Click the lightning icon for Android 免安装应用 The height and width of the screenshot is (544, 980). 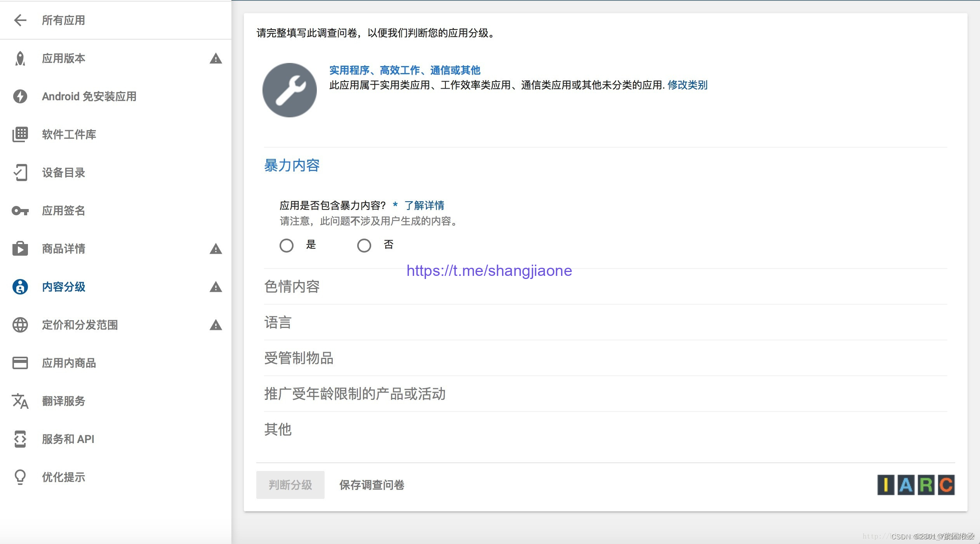tap(20, 96)
